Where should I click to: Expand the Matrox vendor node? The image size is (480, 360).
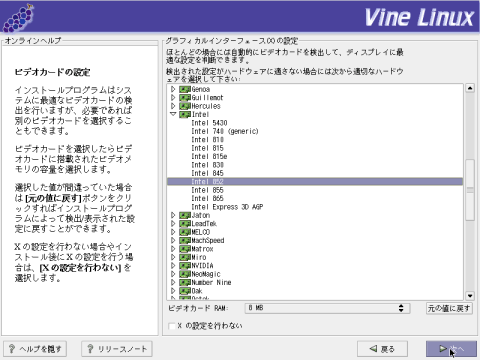pos(173,249)
